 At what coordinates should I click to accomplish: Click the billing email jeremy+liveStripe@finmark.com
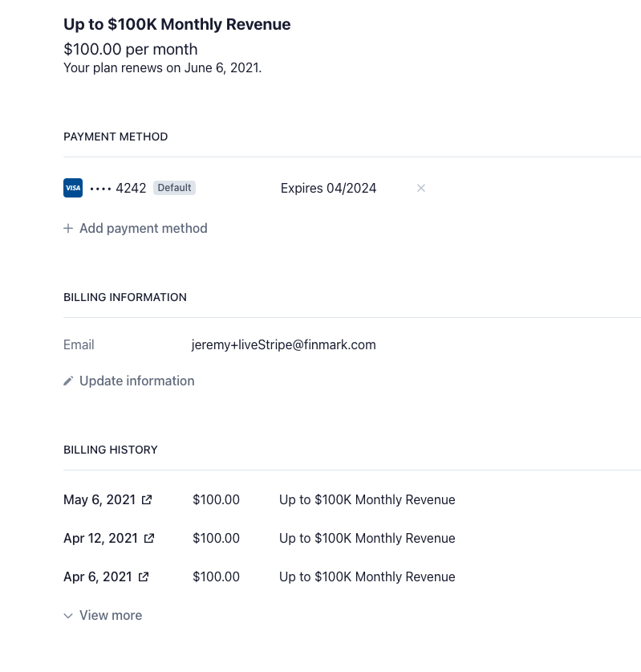coord(283,345)
